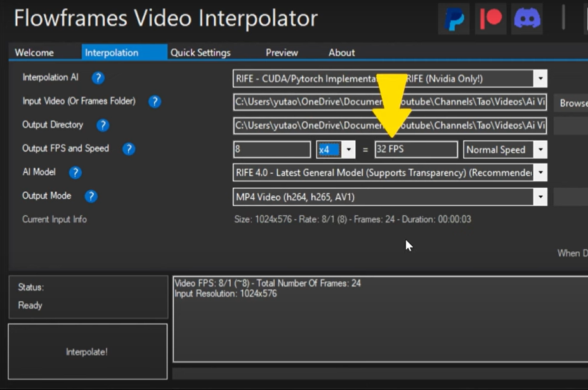Click the Output Directory label
The width and height of the screenshot is (588, 390).
coord(53,125)
